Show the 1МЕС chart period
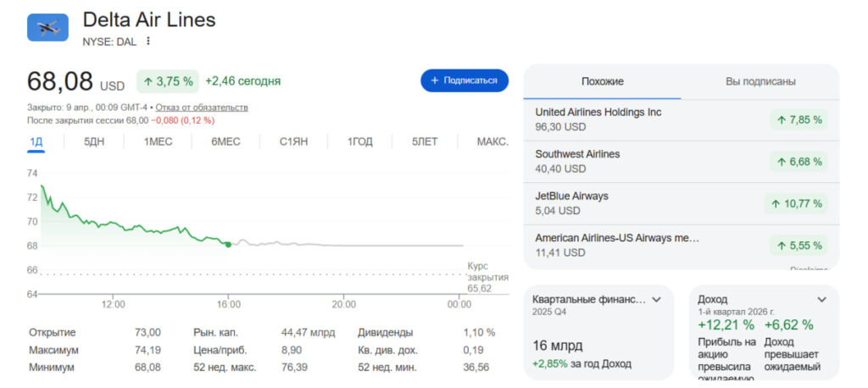Image resolution: width=868 pixels, height=388 pixels. tap(158, 141)
